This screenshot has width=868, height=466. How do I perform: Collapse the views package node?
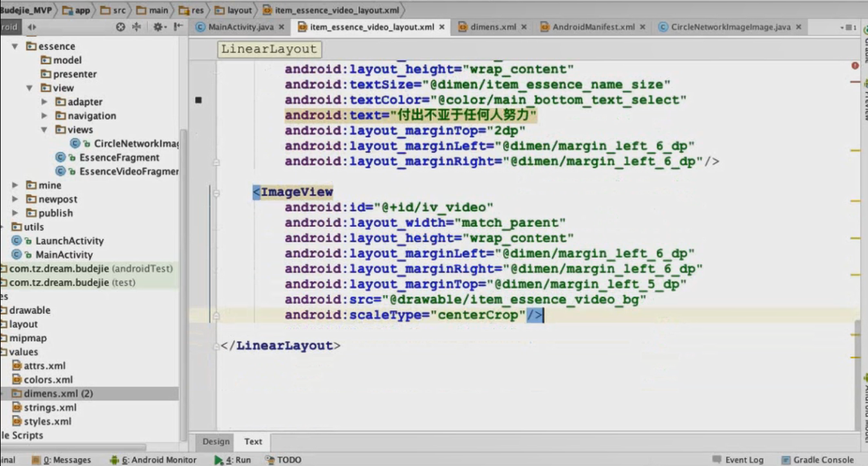pyautogui.click(x=44, y=130)
